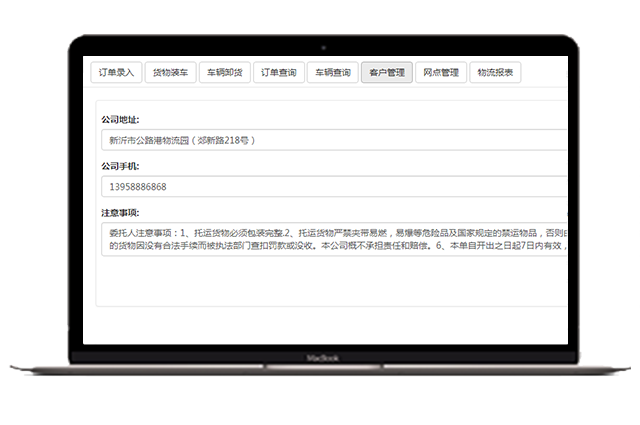Select the 车辆卸货 tab
This screenshot has height=425, width=640.
point(225,73)
